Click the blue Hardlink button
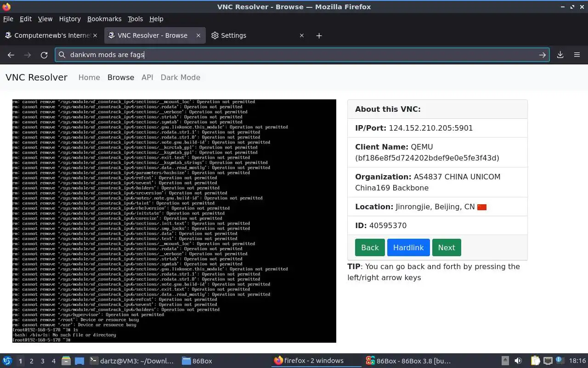This screenshot has height=368, width=588. [x=408, y=247]
